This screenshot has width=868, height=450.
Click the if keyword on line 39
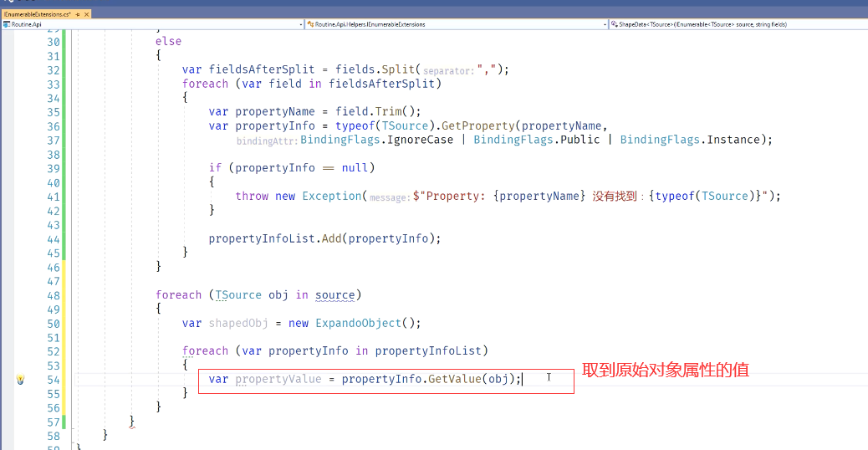[215, 168]
